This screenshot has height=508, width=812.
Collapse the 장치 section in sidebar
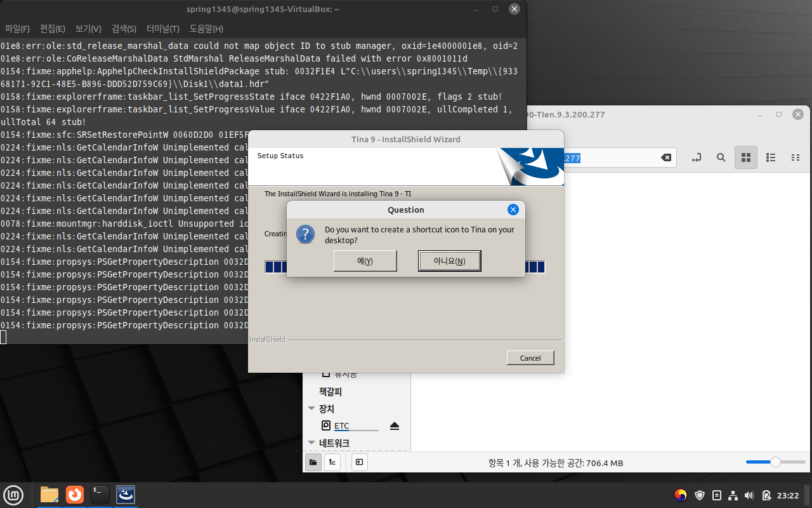pos(311,409)
